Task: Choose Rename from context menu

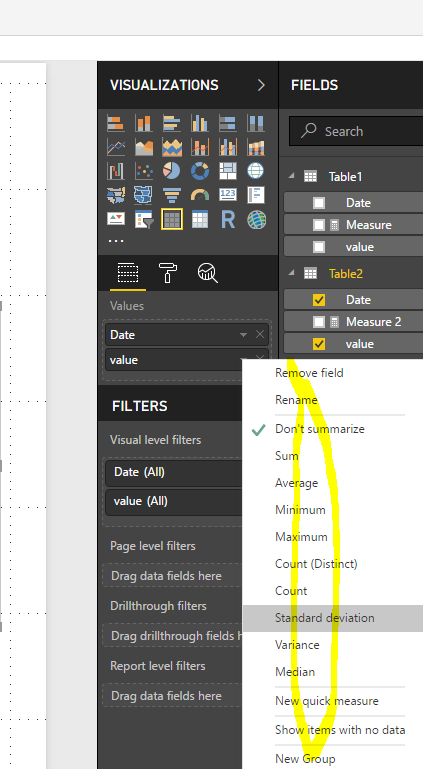Action: pyautogui.click(x=296, y=400)
